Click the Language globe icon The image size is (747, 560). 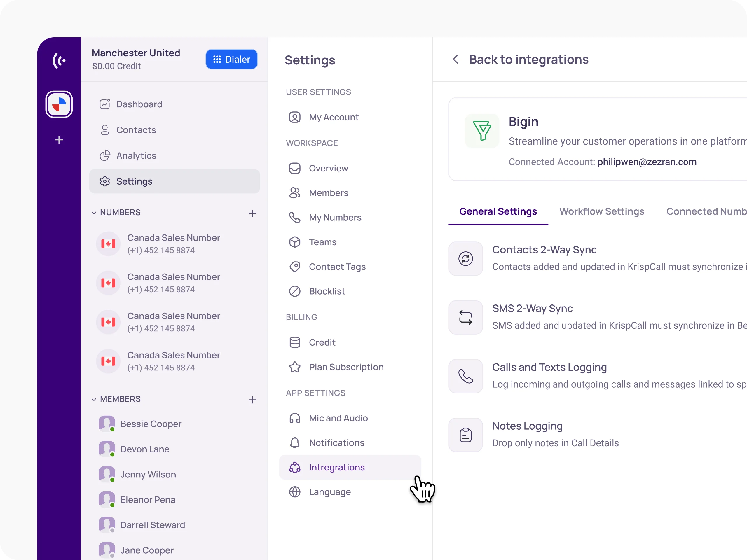pyautogui.click(x=295, y=492)
